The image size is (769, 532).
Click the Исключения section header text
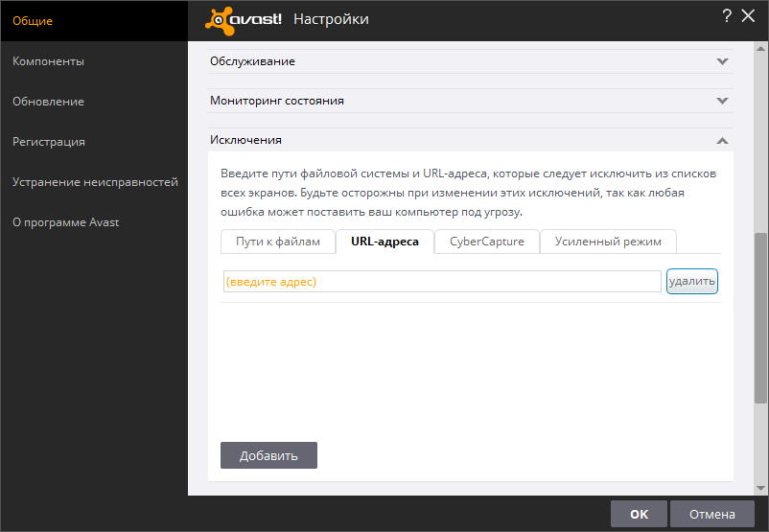[x=245, y=140]
